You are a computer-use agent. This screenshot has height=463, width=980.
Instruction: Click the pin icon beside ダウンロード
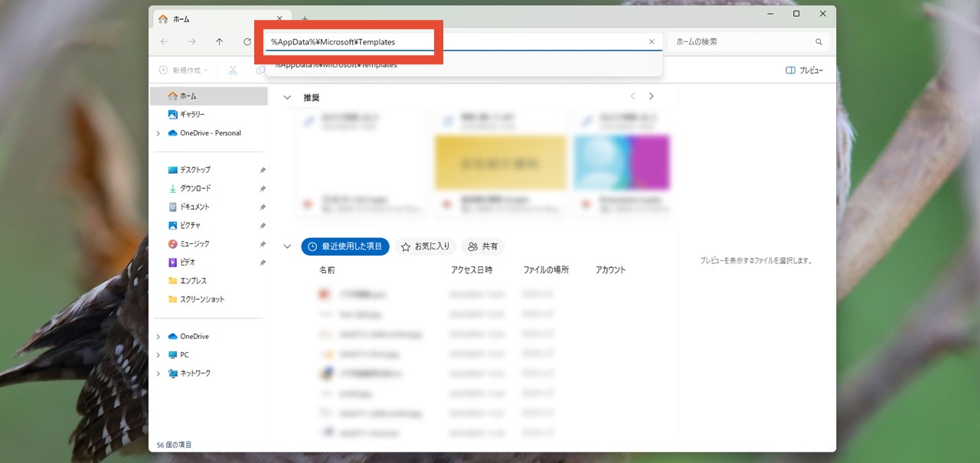pos(262,188)
